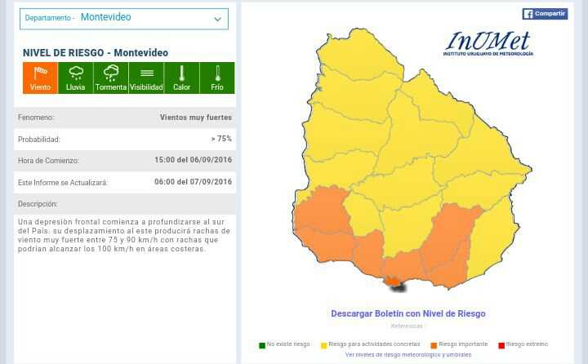This screenshot has width=588, height=364.
Task: Click the yellow risk legend swatch
Action: (x=323, y=345)
